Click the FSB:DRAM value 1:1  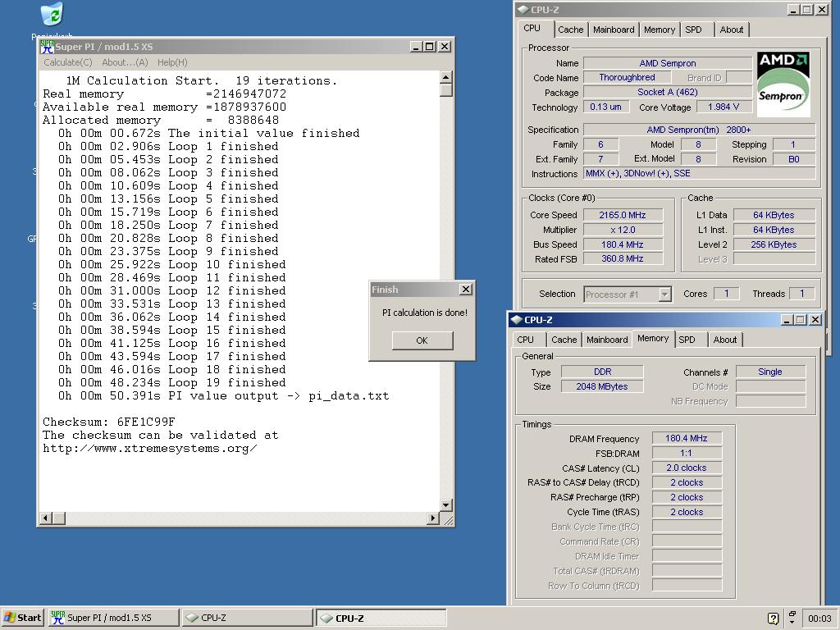(x=687, y=453)
